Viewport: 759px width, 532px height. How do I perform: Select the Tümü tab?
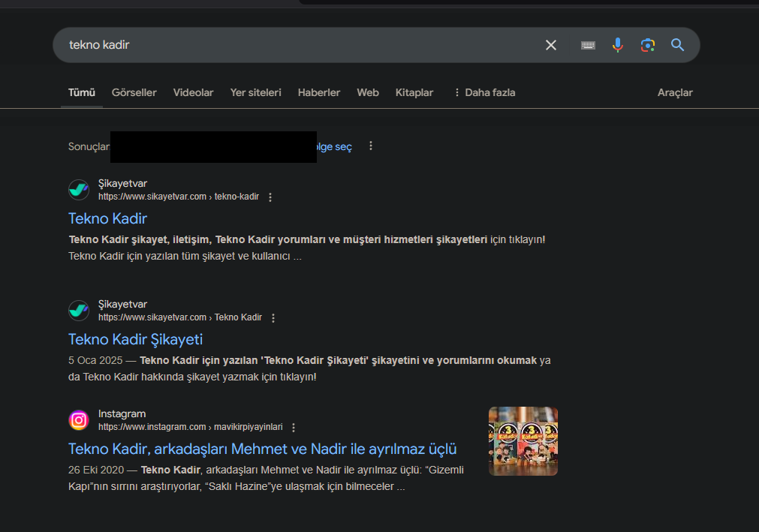click(81, 92)
